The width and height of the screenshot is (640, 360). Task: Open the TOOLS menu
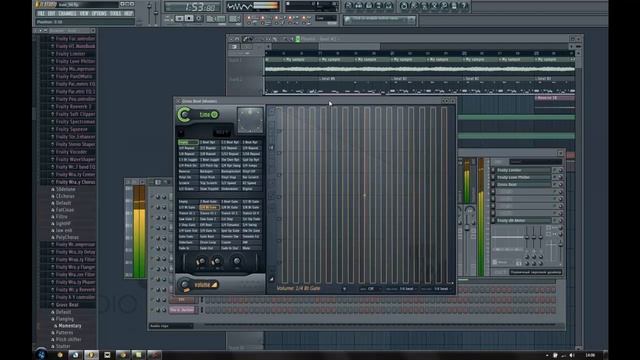point(116,13)
